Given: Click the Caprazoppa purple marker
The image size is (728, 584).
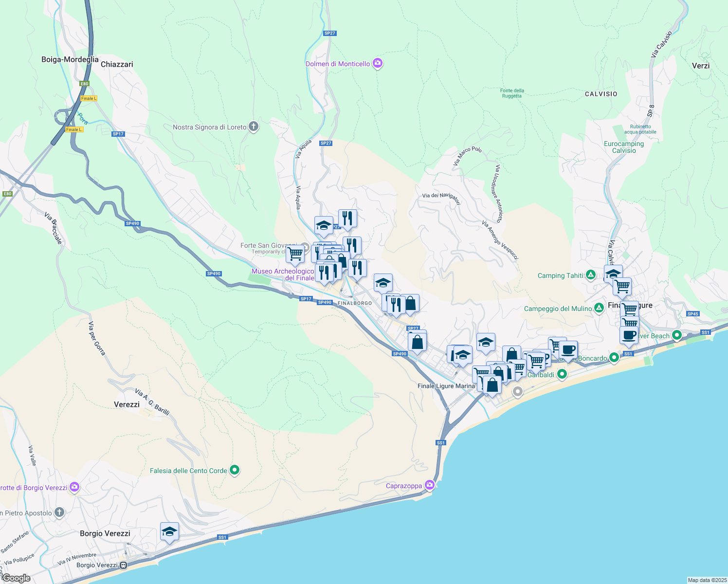Looking at the screenshot, I should pyautogui.click(x=430, y=485).
